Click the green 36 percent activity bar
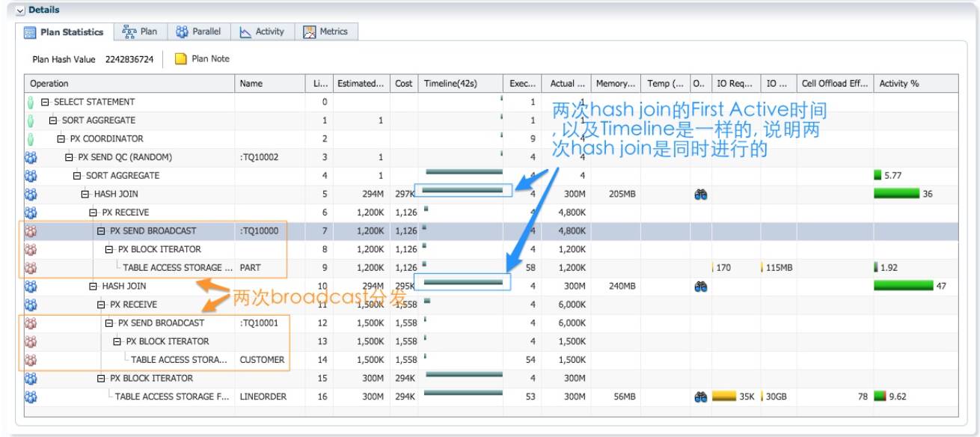The height and width of the screenshot is (437, 980). point(896,194)
